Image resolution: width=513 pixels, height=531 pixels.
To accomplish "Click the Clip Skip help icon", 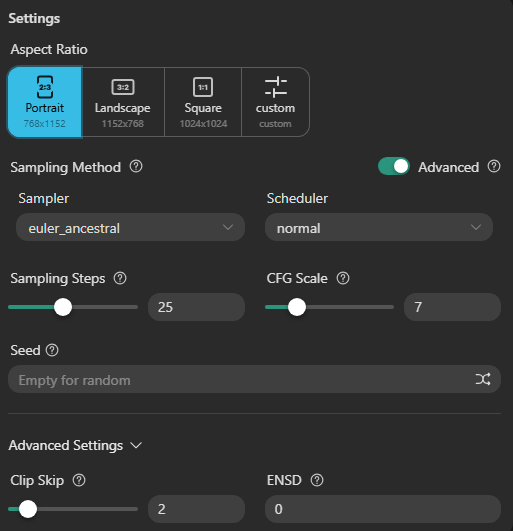I will 79,480.
